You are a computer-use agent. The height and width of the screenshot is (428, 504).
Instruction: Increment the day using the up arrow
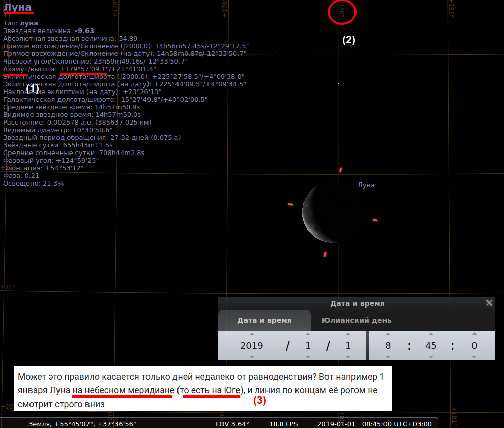pos(348,334)
